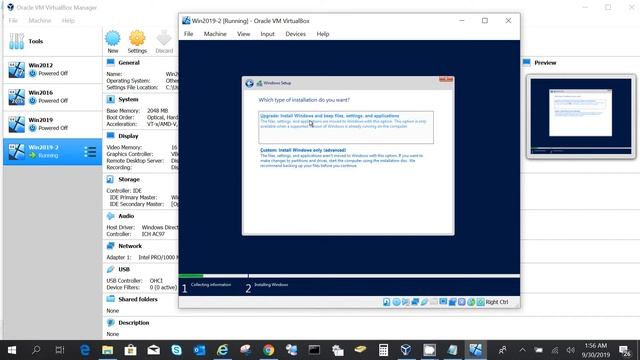
Task: Open File Explorer from the taskbar
Action: (x=108, y=350)
